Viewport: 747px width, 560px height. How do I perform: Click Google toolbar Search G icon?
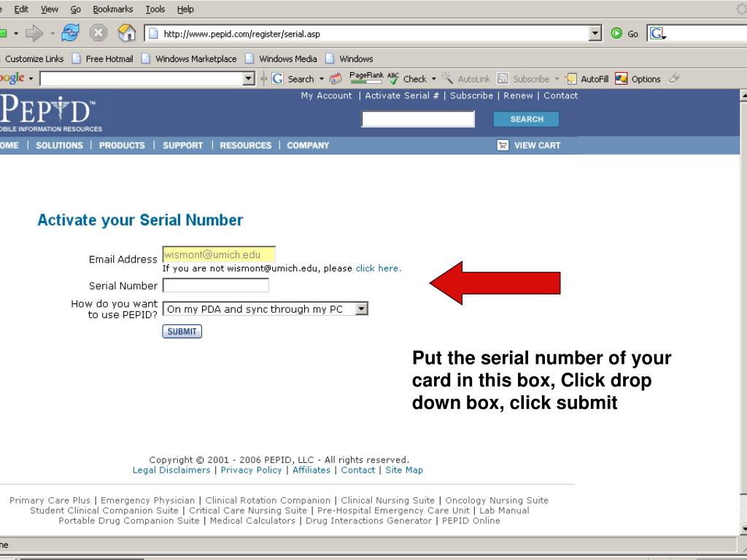pos(277,79)
